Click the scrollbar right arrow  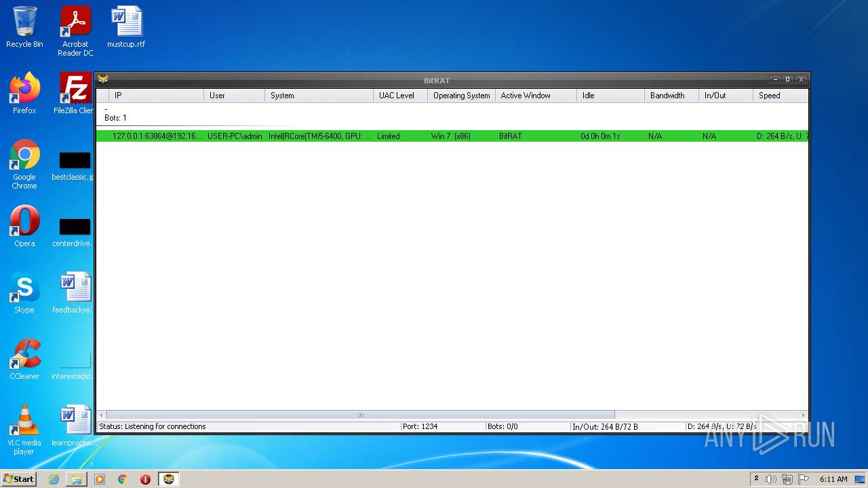click(x=804, y=415)
